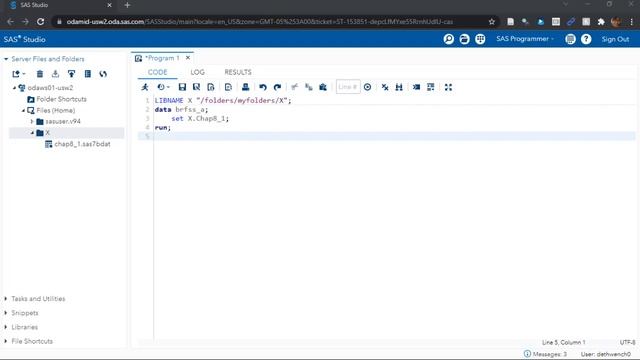The height and width of the screenshot is (360, 640).
Task: Run the program with the running-man icon
Action: point(145,87)
